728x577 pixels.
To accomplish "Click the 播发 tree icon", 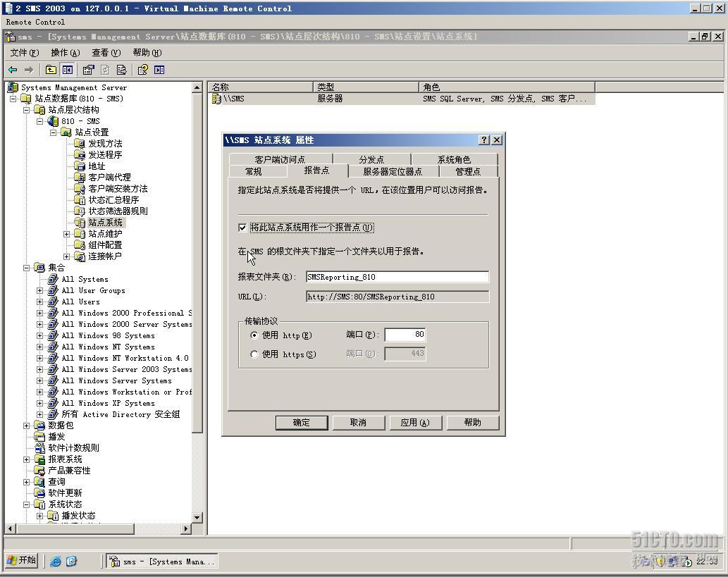I will coord(40,436).
